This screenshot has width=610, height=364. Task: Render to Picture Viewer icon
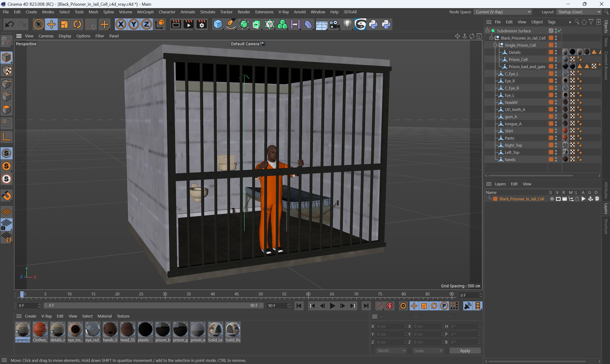coord(189,24)
